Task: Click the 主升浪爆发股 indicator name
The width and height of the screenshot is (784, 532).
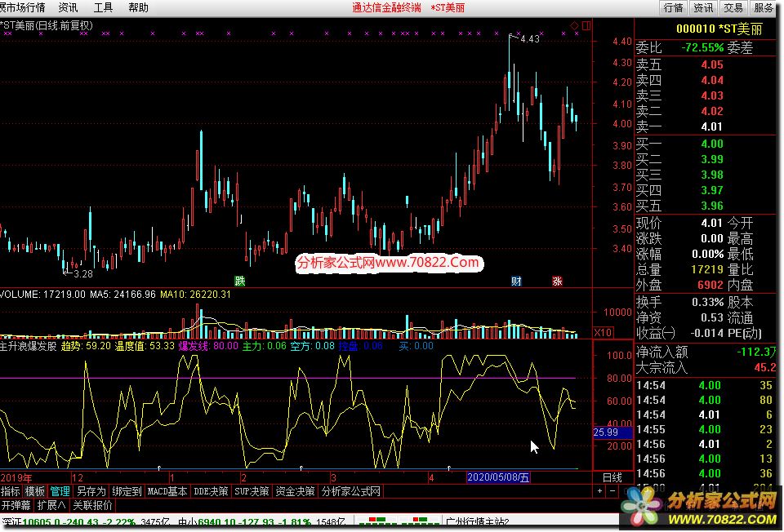Action: (28, 346)
